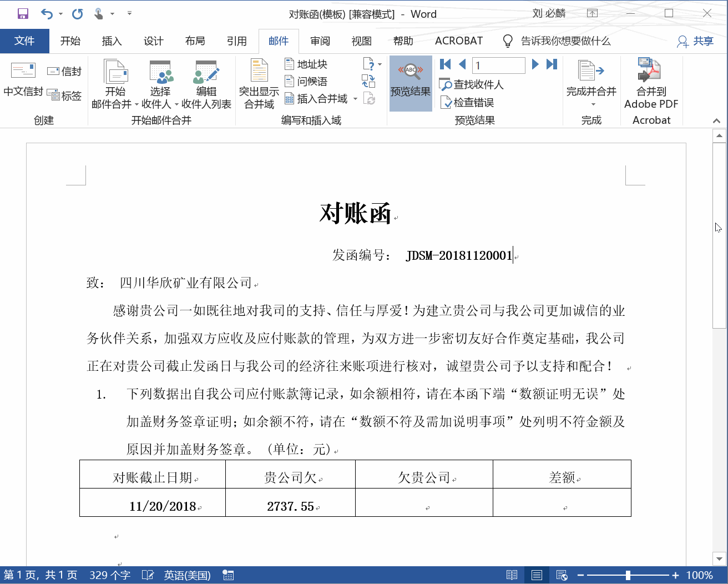Click the Share button

(x=695, y=41)
